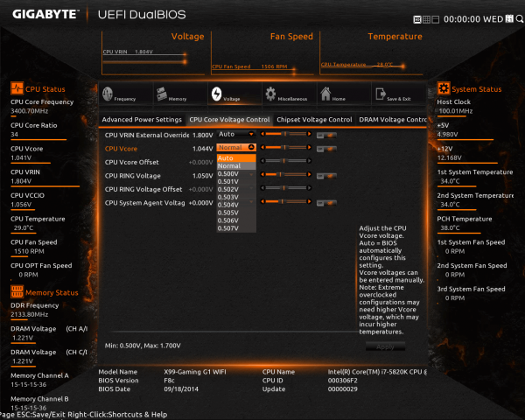Click the Apply button
This screenshot has height=420, width=525.
click(385, 346)
